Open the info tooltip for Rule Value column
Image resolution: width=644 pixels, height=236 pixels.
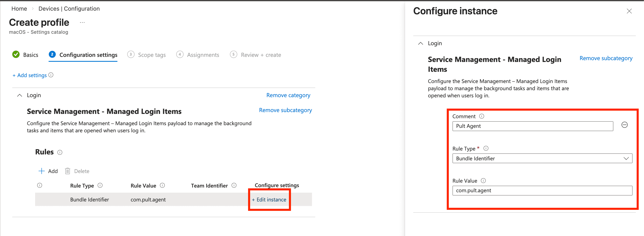click(162, 185)
